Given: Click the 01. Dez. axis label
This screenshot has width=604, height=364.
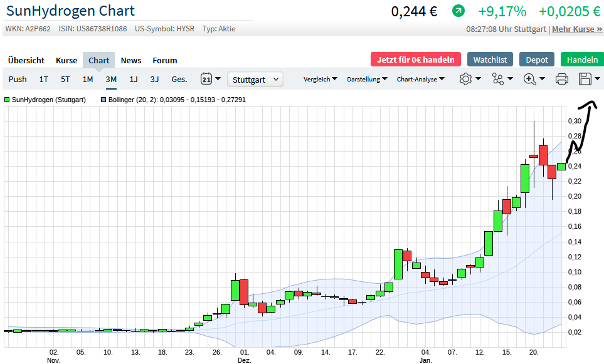Looking at the screenshot, I should click(244, 356).
